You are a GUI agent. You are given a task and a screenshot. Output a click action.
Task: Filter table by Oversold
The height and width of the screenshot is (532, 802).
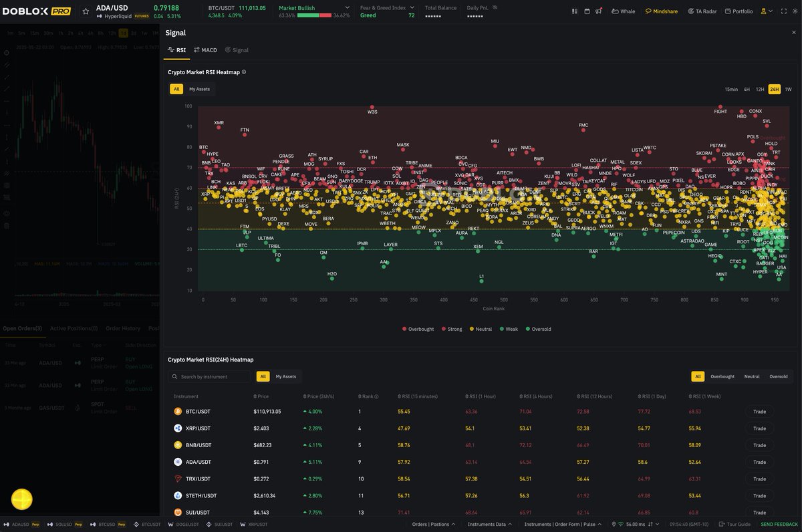coord(779,376)
